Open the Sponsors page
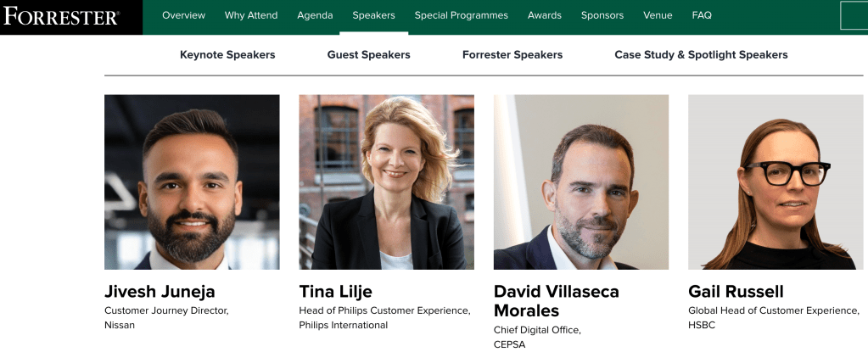Viewport: 868px width, 352px height. pos(602,15)
